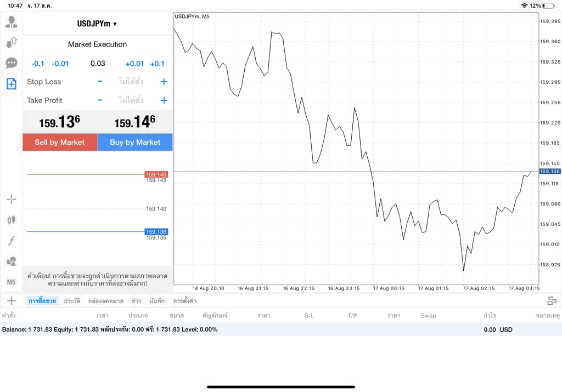Activate the crosshair tool
Screen dimensions: 562x392
click(x=12, y=199)
